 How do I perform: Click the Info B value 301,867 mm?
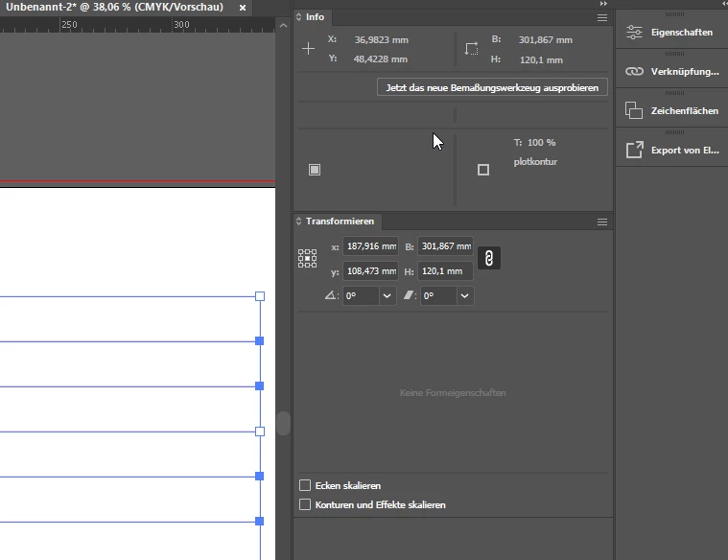click(545, 40)
